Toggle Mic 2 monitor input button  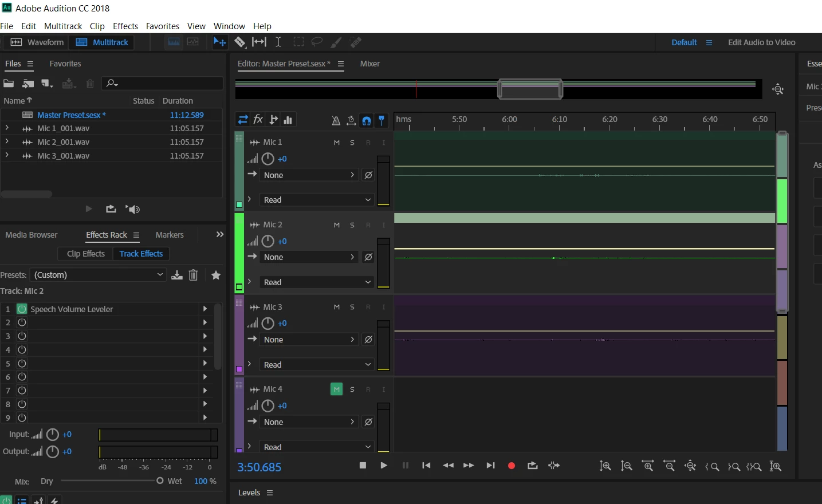[384, 225]
